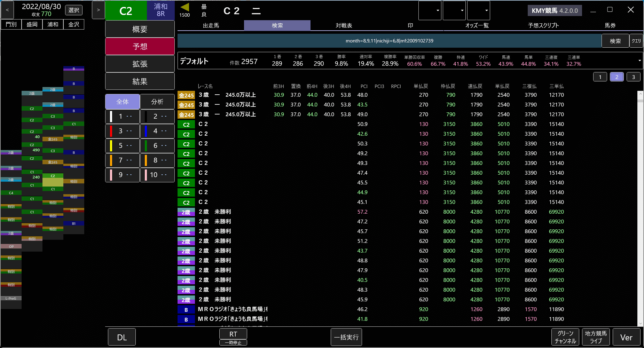
Task: Select horse number 5 yellow swatch
Action: pos(111,145)
